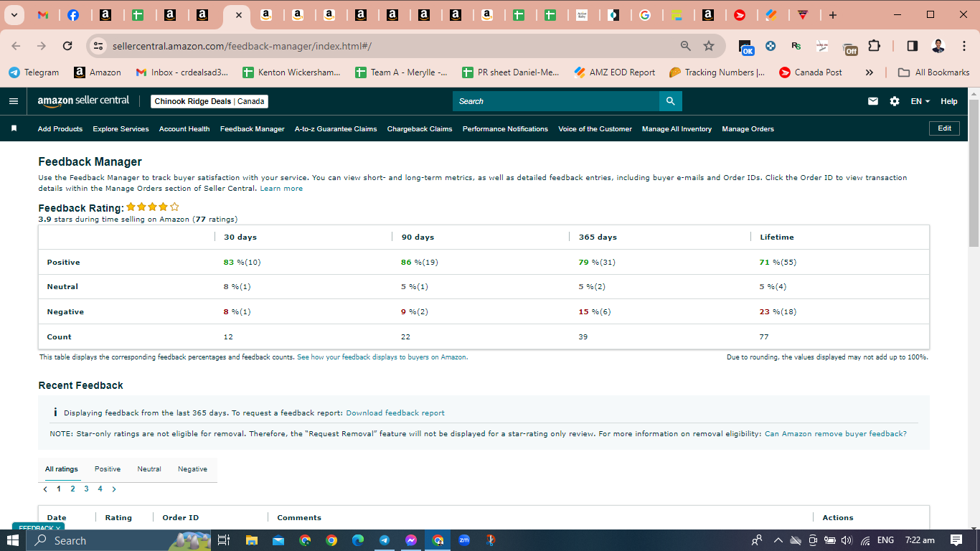980x551 pixels.
Task: Open Zoom in the Windows taskbar
Action: tap(464, 540)
